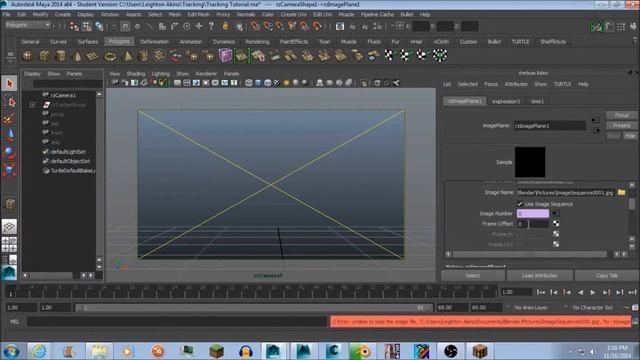
Task: Switch to four-view layout icon
Action: click(9, 244)
